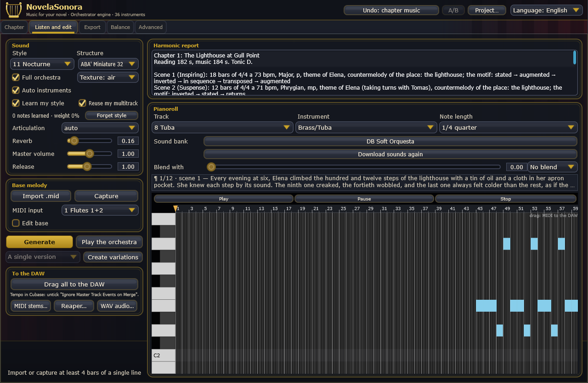Image resolution: width=588 pixels, height=383 pixels.
Task: Open the Balance tab
Action: tap(120, 27)
